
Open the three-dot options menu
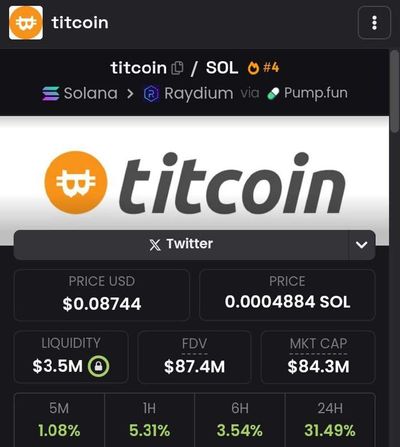click(x=374, y=23)
